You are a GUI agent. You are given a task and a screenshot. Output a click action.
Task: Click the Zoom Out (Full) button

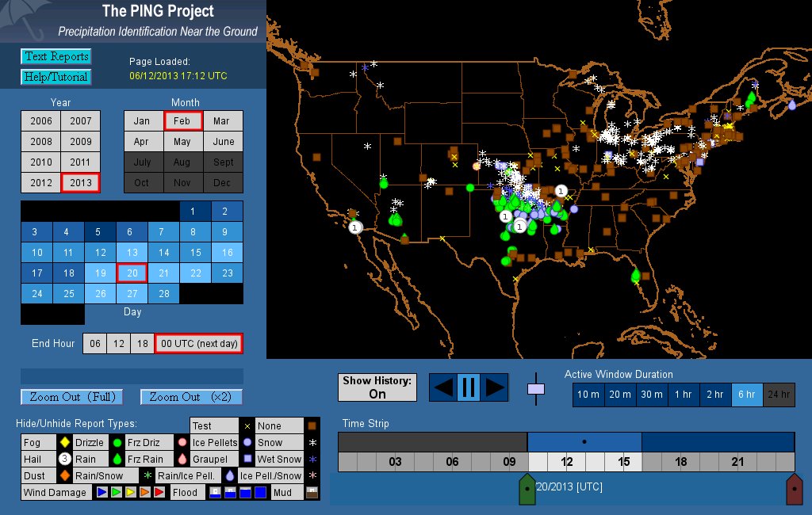pos(72,397)
